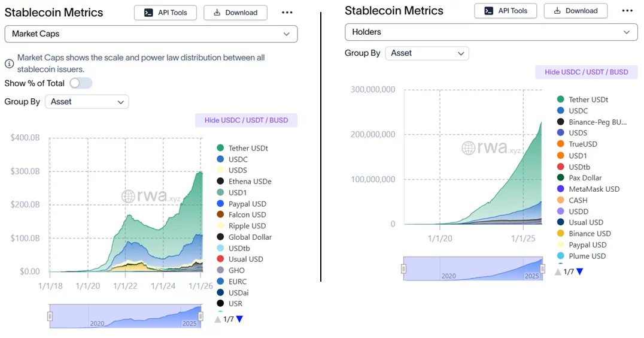Open the three-dot menu in the left panel
The height and width of the screenshot is (338, 644).
coord(287,13)
